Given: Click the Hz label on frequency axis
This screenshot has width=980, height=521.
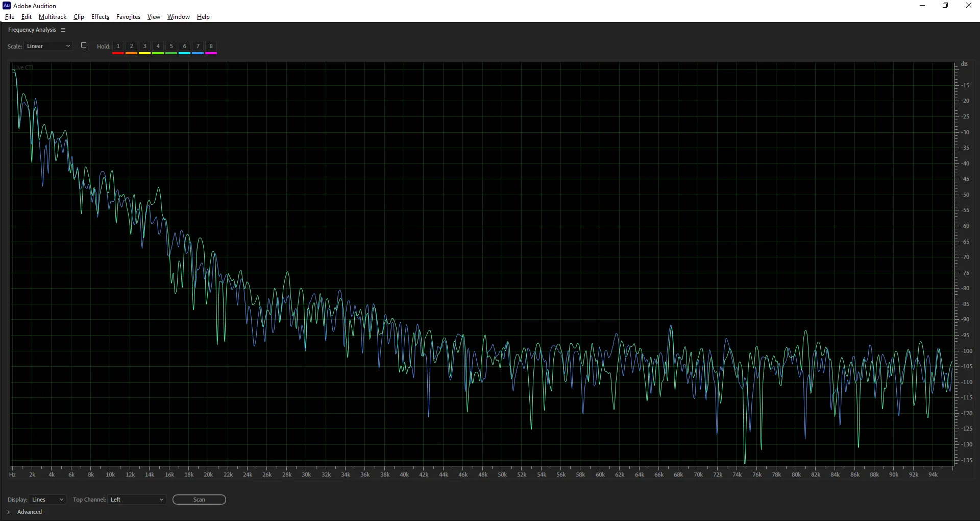Looking at the screenshot, I should [x=12, y=475].
